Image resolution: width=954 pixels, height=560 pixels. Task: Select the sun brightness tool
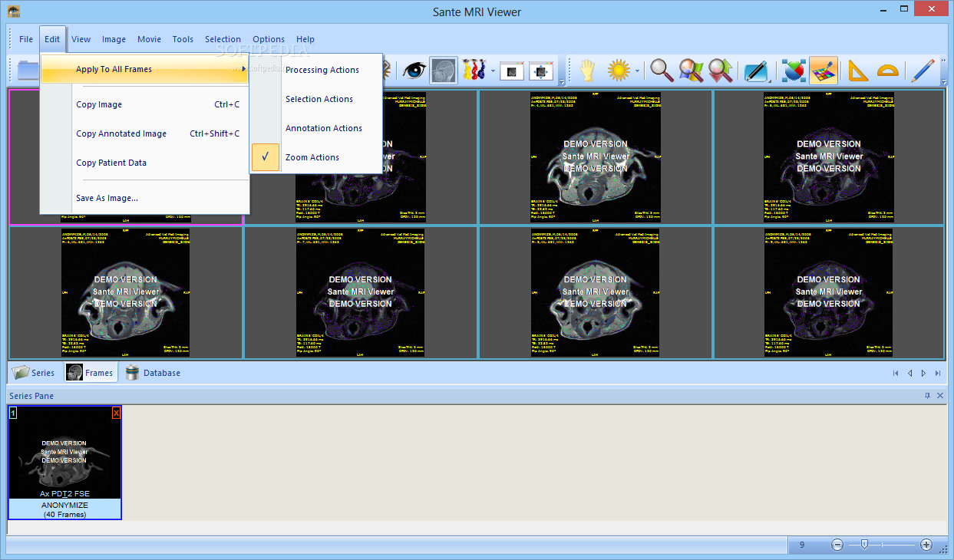619,71
